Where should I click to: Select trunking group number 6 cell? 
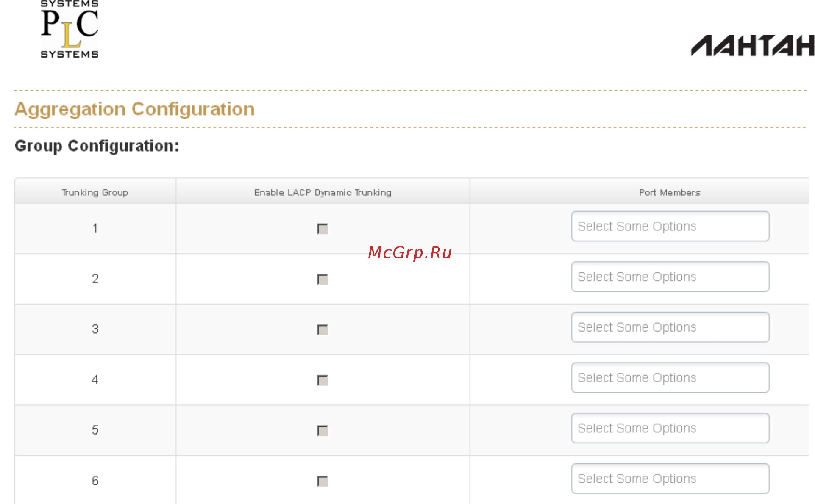95,480
